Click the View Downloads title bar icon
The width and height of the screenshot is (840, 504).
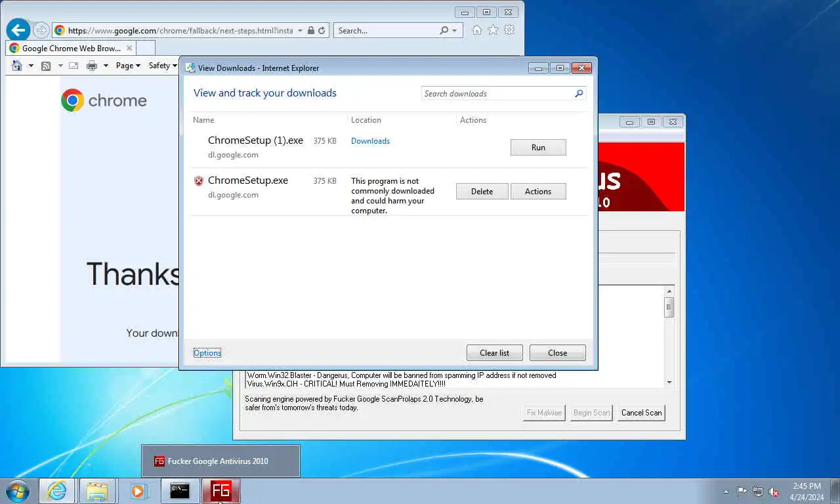190,68
